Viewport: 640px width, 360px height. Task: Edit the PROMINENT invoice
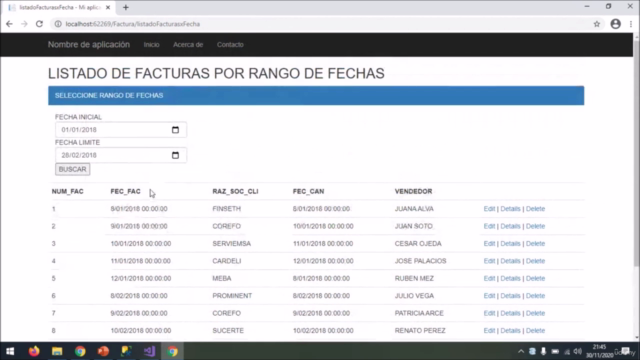[x=489, y=296]
